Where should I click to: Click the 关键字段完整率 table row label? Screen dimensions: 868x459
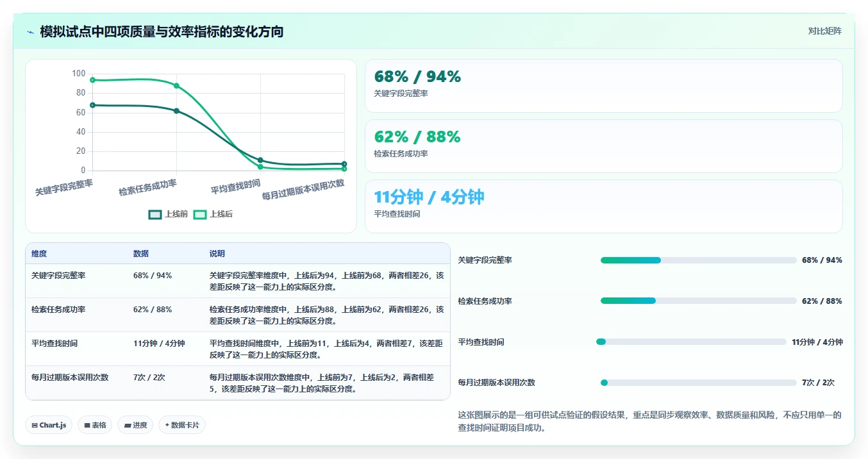click(x=58, y=275)
